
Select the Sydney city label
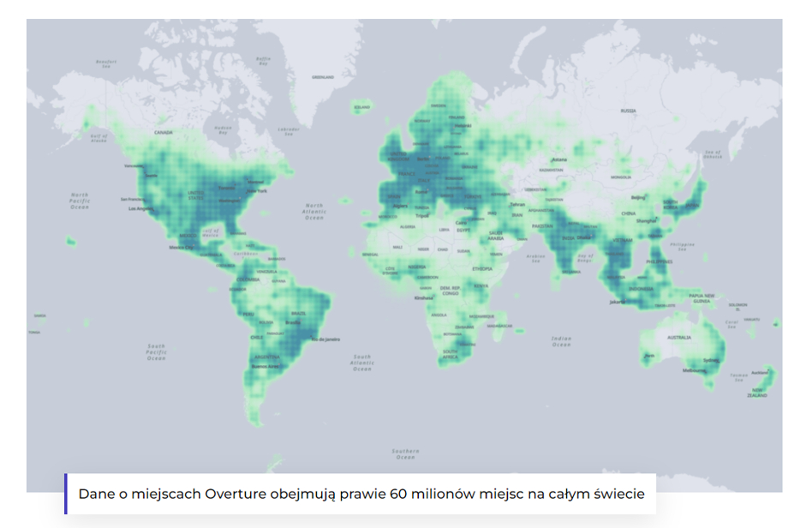tap(710, 360)
